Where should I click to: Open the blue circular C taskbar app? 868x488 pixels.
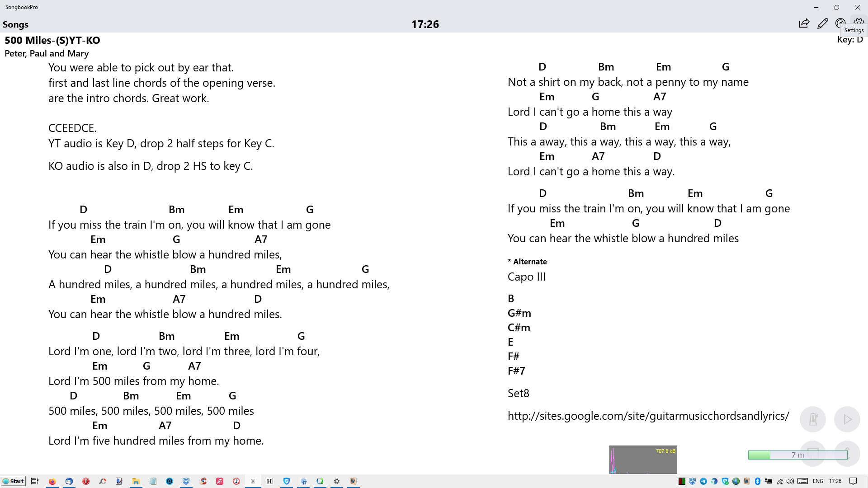point(170,481)
